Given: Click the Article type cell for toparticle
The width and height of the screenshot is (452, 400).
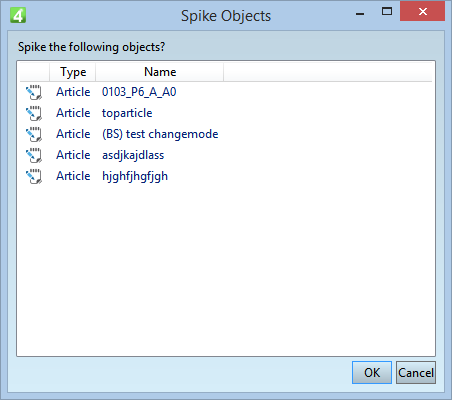Looking at the screenshot, I should [73, 113].
